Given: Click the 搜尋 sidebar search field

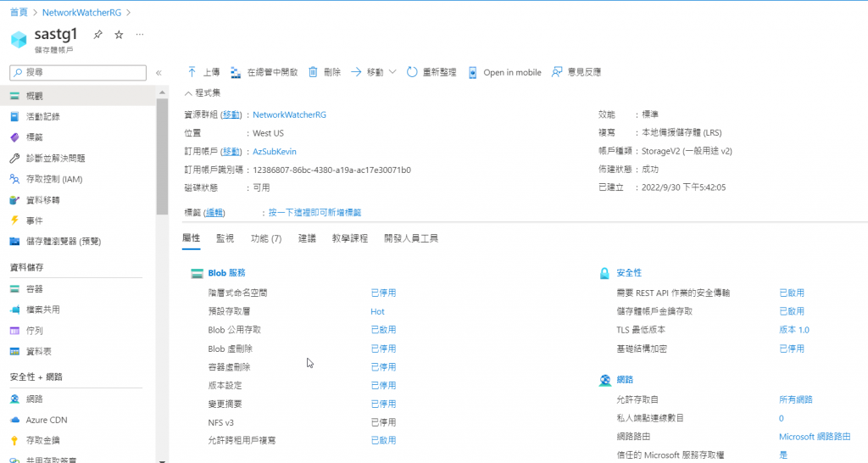Looking at the screenshot, I should click(x=78, y=73).
